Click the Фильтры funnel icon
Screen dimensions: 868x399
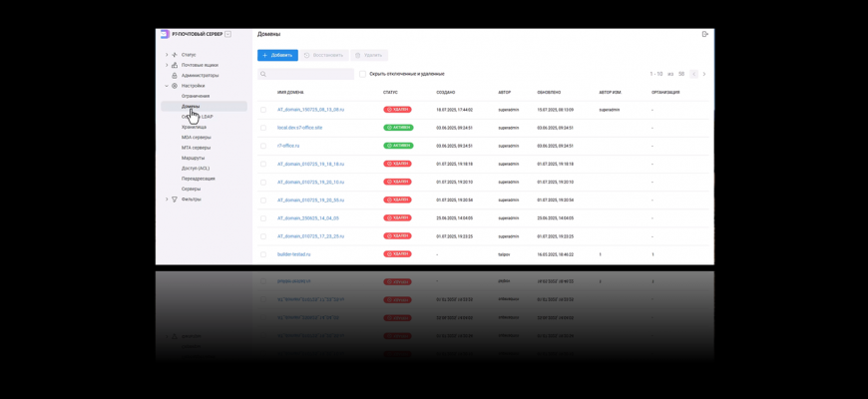pyautogui.click(x=175, y=199)
